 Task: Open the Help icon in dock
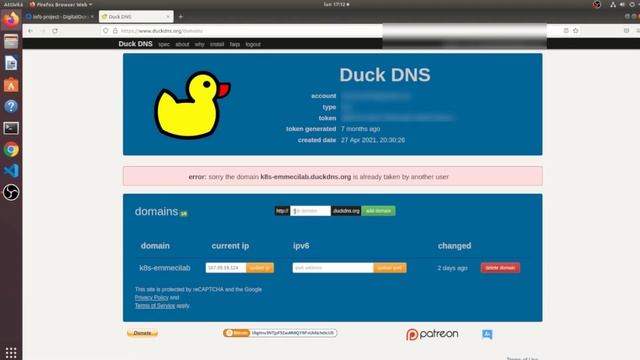pyautogui.click(x=11, y=107)
